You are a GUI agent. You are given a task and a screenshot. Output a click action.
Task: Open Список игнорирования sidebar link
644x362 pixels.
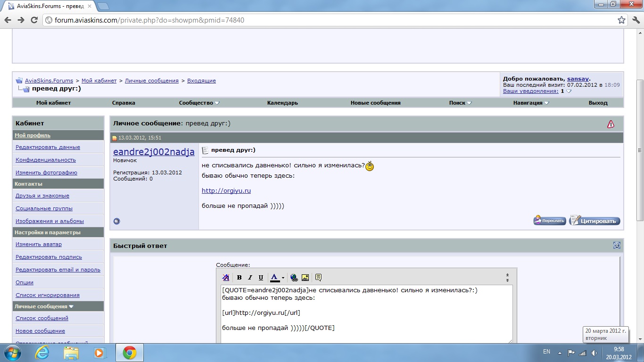48,295
